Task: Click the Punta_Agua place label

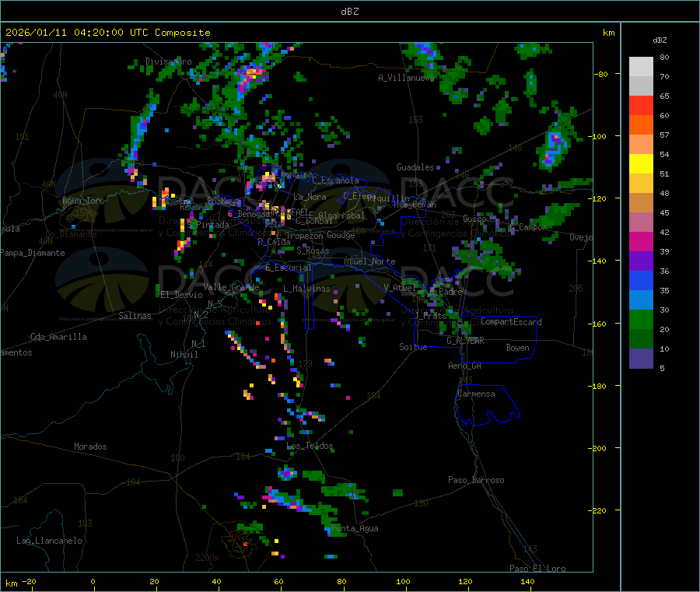Action: coord(355,529)
